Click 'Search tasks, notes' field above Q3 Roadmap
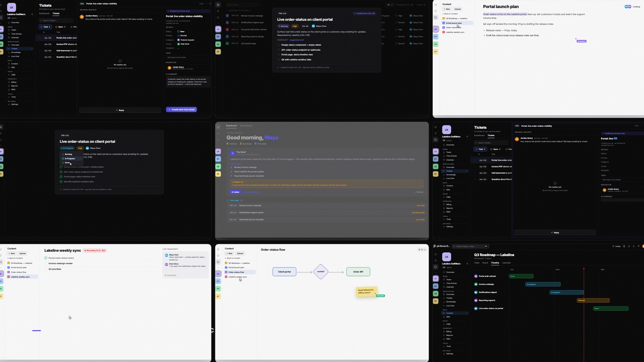Screen dimensions: 644x362 (x=470, y=246)
